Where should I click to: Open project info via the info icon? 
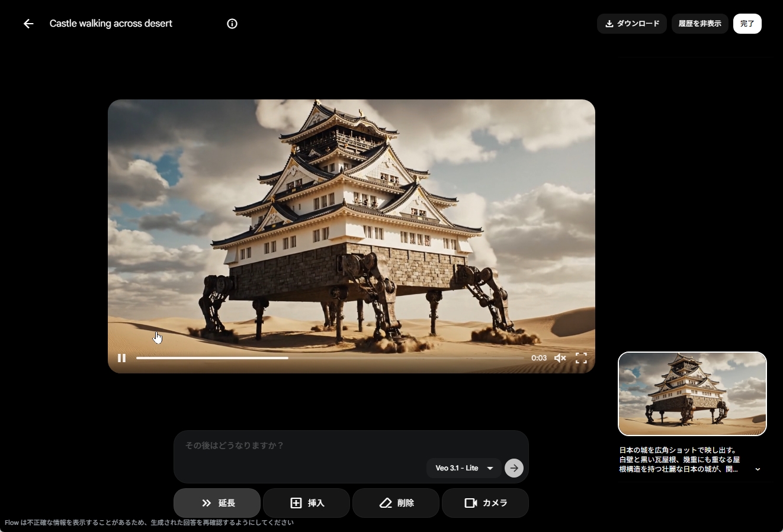click(232, 24)
